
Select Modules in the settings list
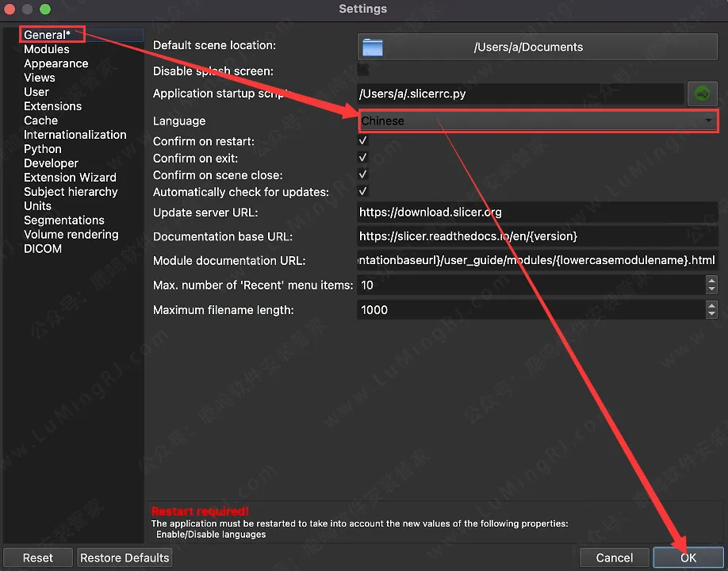pos(46,49)
